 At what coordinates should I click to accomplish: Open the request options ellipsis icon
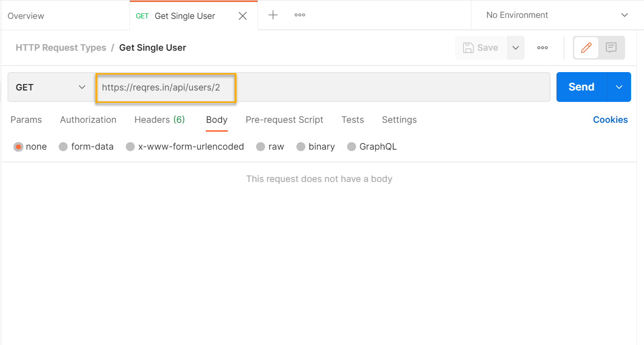(542, 48)
